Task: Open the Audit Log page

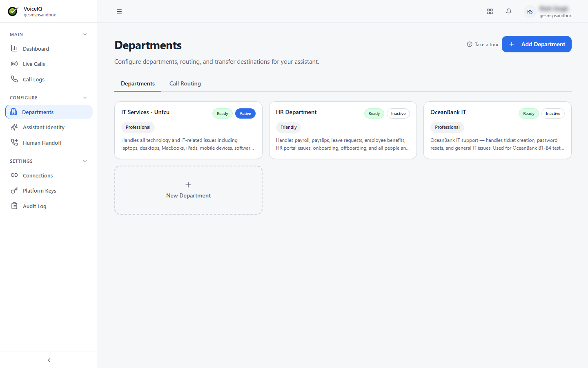Action: 49,206
